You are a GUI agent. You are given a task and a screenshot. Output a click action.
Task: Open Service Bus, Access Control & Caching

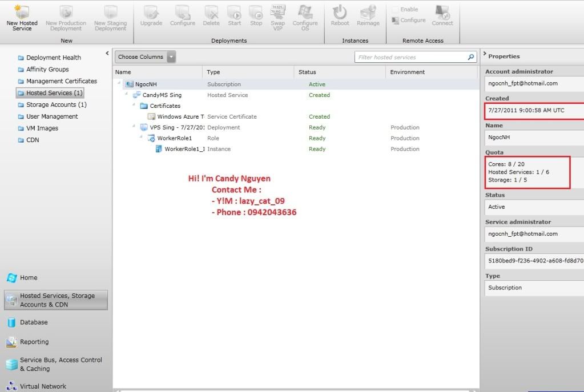click(54, 365)
